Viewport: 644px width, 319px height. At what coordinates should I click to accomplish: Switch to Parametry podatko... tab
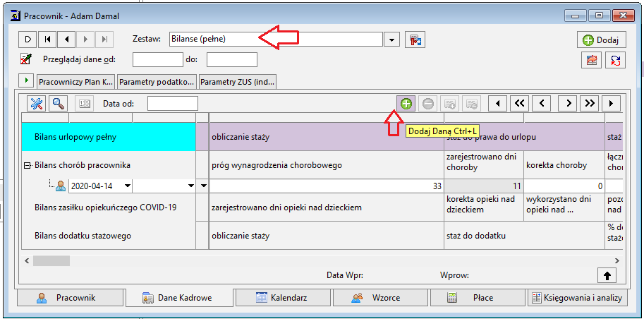pyautogui.click(x=157, y=82)
